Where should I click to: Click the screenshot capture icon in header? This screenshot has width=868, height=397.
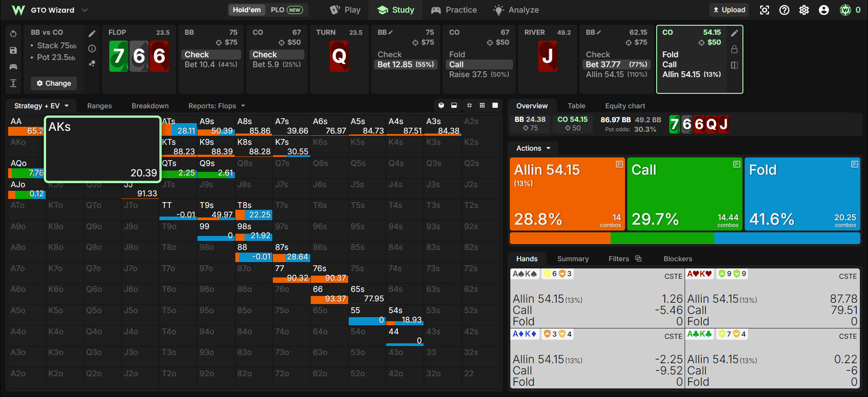[765, 10]
